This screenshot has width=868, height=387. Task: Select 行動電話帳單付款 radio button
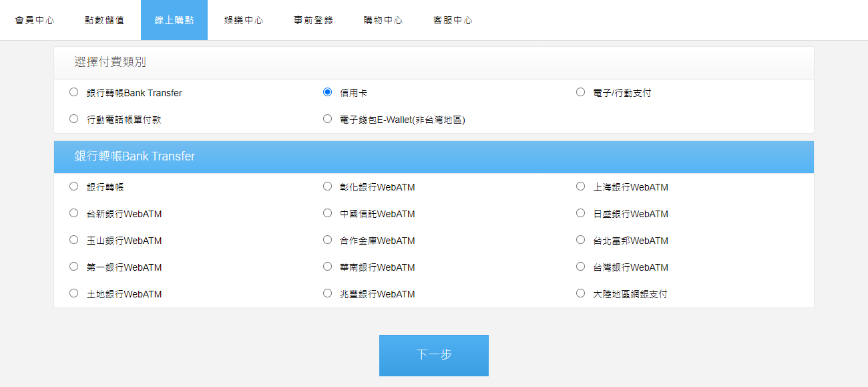pos(73,119)
